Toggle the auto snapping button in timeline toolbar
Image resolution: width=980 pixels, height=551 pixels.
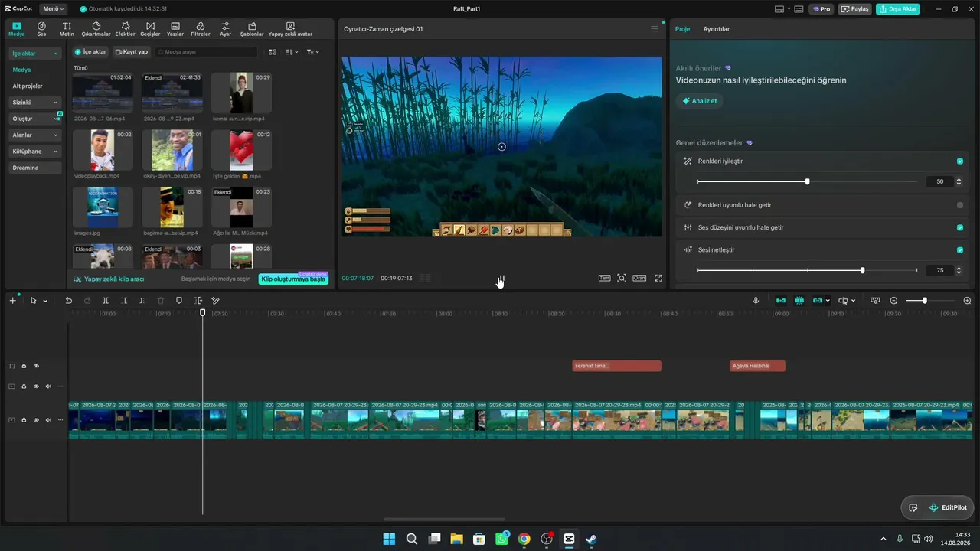coord(799,301)
